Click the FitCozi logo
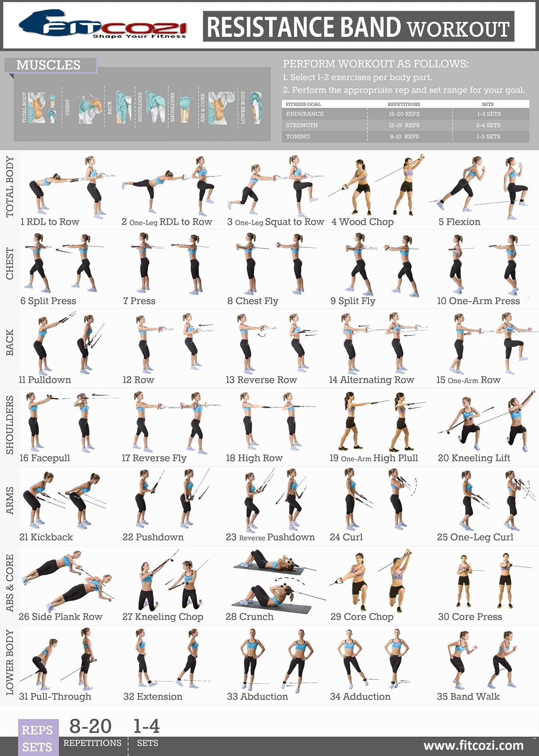The height and width of the screenshot is (756, 539). 103,25
